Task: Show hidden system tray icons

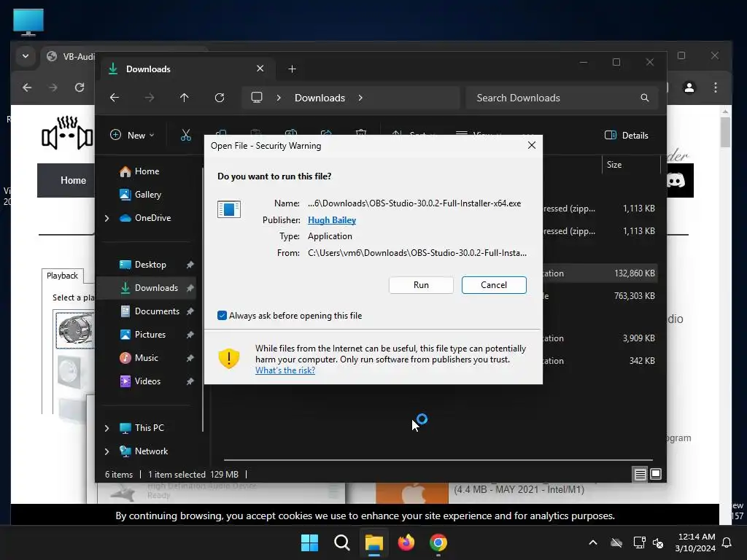Action: 593,542
